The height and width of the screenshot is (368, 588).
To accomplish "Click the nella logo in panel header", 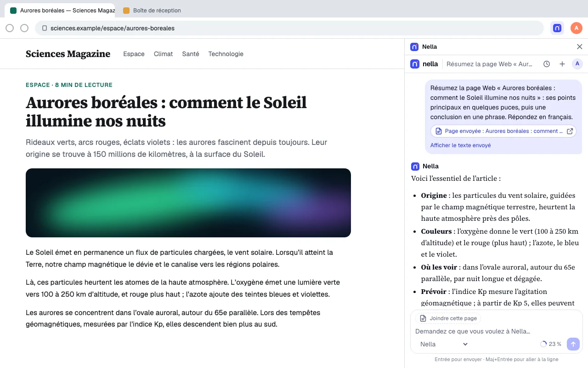I will 424,64.
